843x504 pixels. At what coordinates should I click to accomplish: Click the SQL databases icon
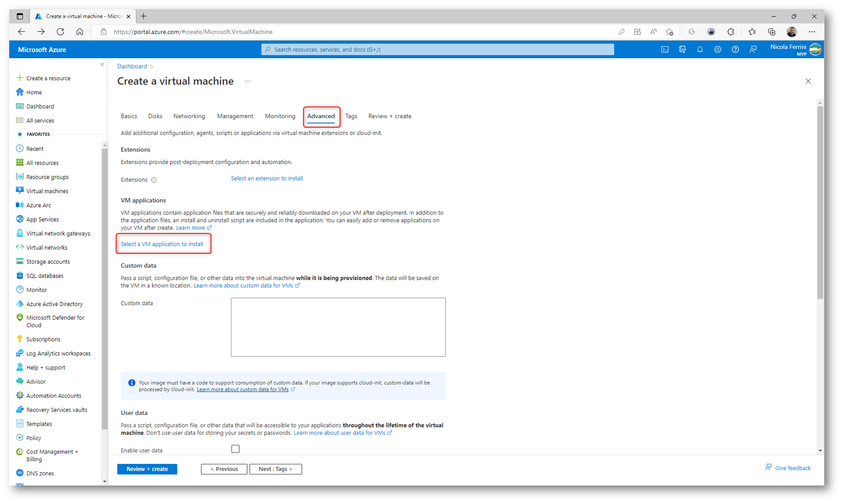(19, 275)
